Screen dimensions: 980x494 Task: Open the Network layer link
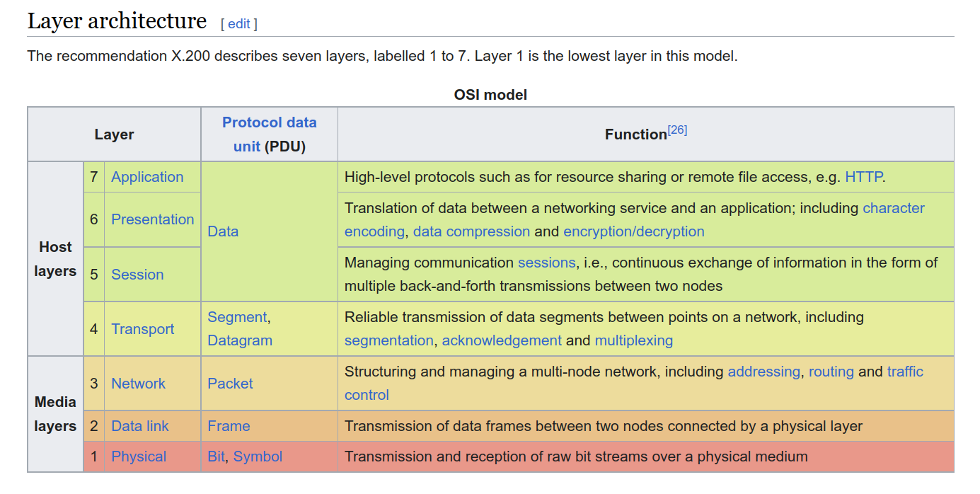pos(139,384)
